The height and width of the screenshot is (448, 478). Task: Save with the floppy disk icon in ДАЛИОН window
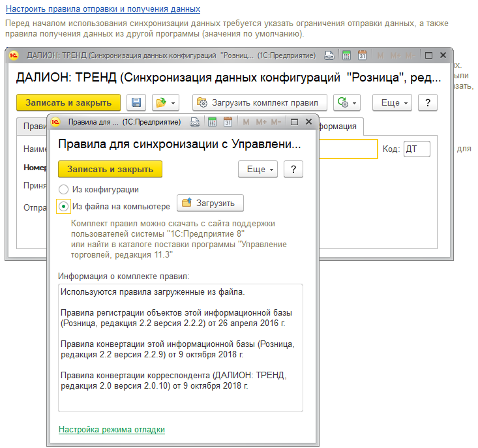[x=136, y=102]
